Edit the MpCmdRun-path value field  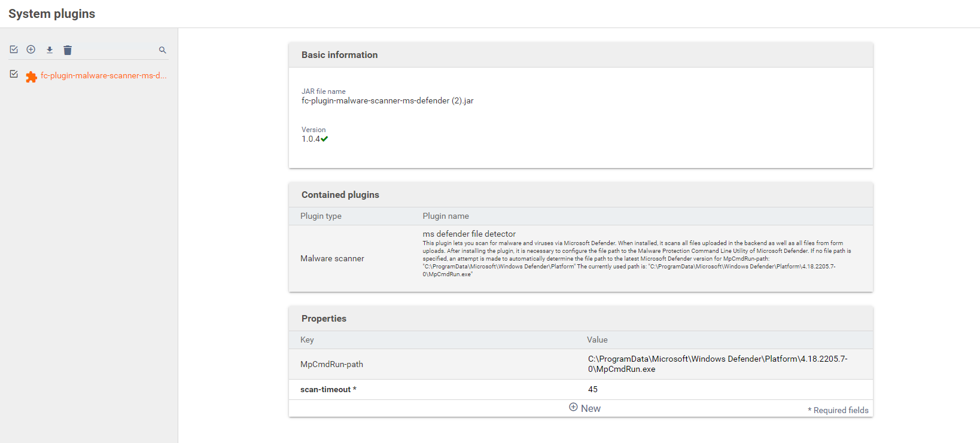click(717, 364)
